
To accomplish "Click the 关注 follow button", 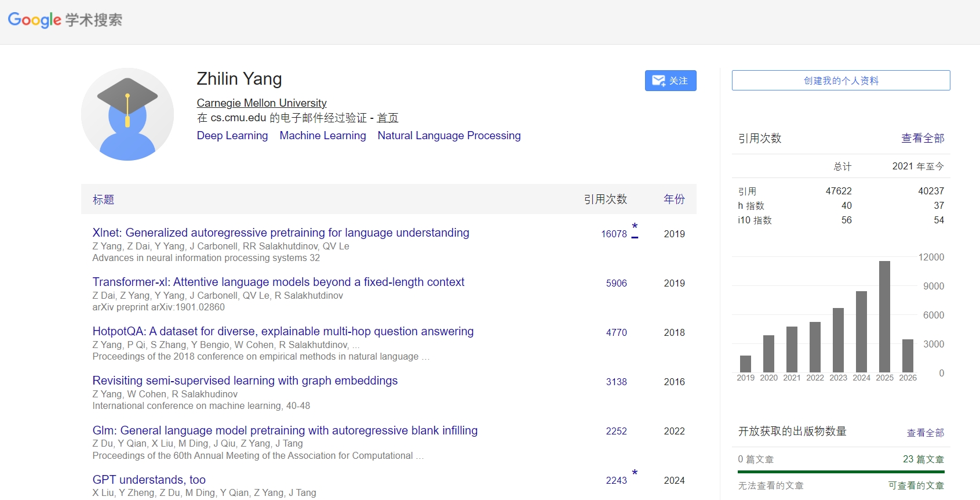I will pyautogui.click(x=670, y=81).
